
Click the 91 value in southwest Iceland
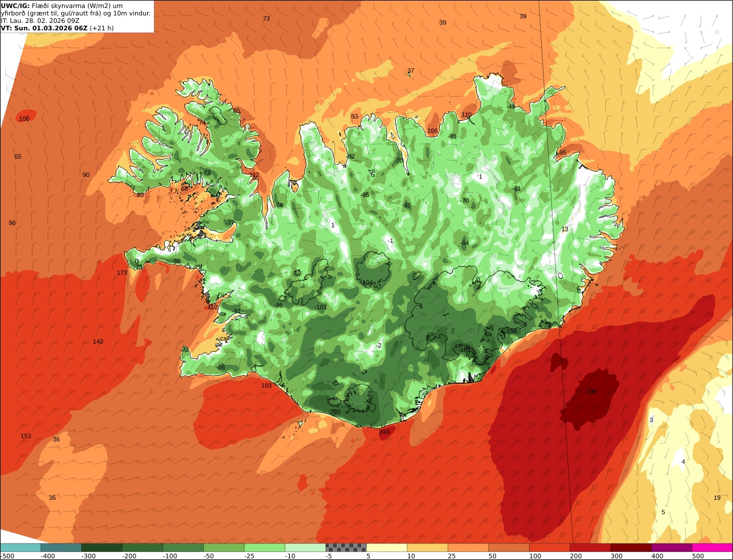(237, 311)
